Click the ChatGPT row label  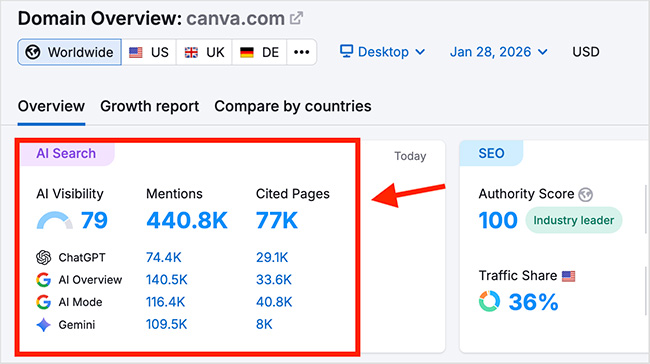82,257
